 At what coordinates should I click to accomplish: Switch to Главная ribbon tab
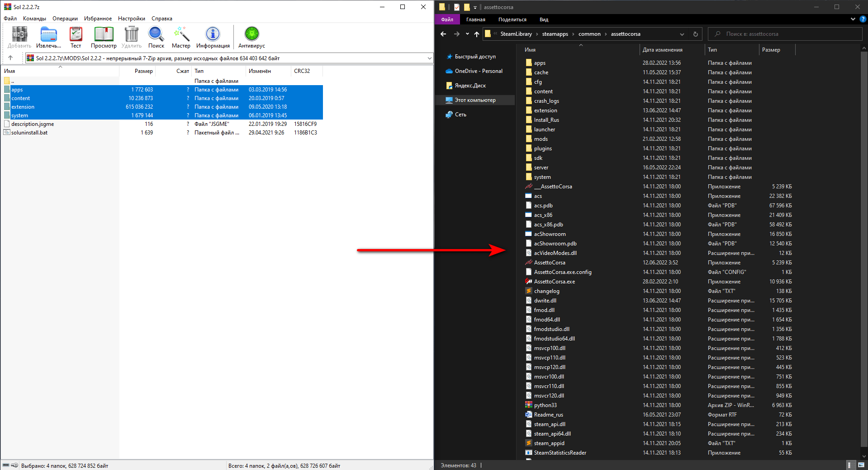[476, 19]
